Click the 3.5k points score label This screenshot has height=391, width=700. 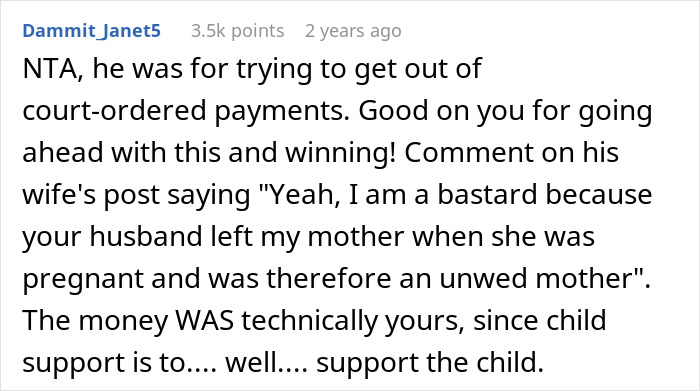238,31
